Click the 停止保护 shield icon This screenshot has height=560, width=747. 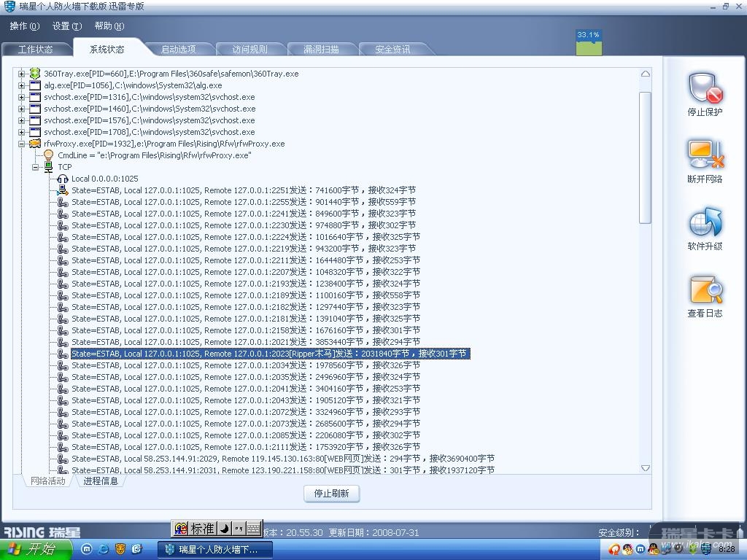point(705,87)
